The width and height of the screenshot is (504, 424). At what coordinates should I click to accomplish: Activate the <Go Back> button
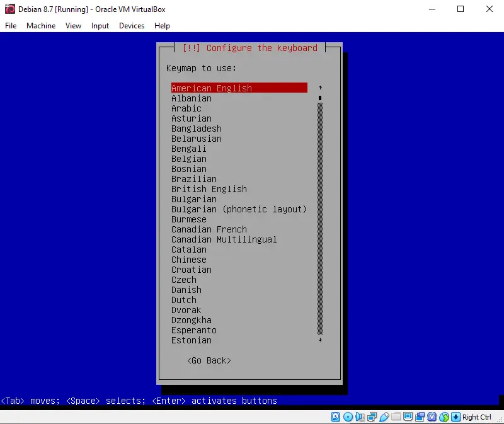pos(209,360)
